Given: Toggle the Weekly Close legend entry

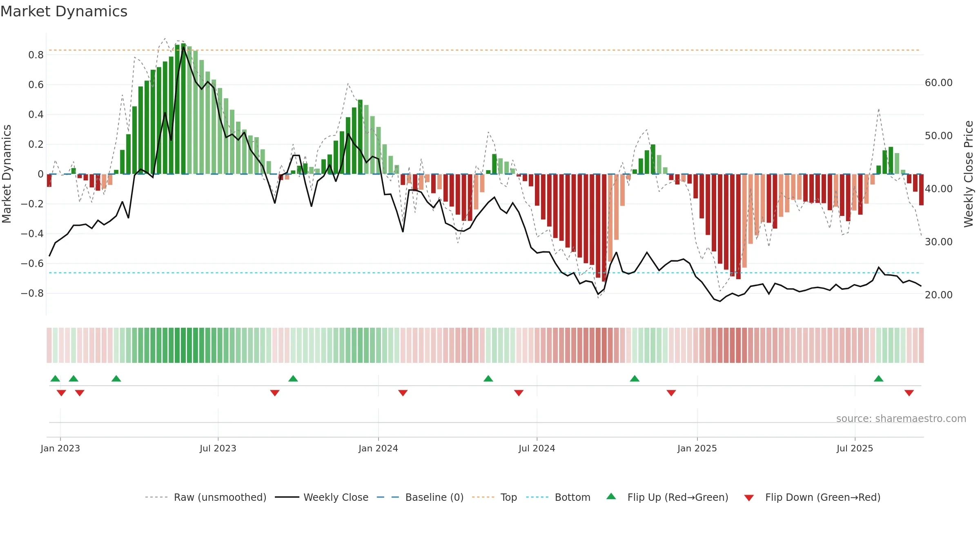Looking at the screenshot, I should point(322,497).
